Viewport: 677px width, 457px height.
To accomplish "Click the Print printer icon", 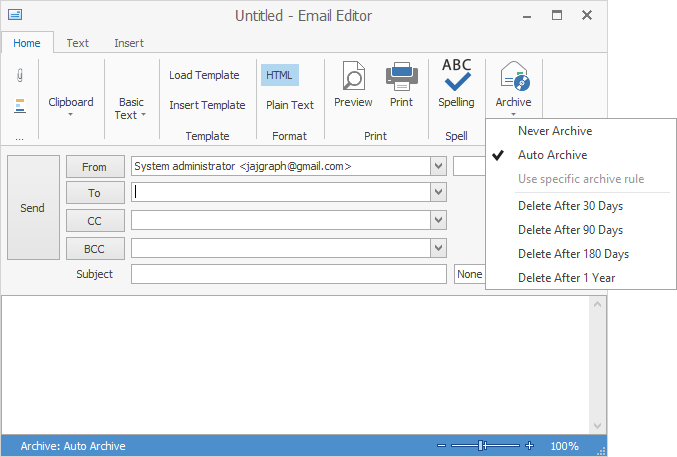I will [401, 77].
